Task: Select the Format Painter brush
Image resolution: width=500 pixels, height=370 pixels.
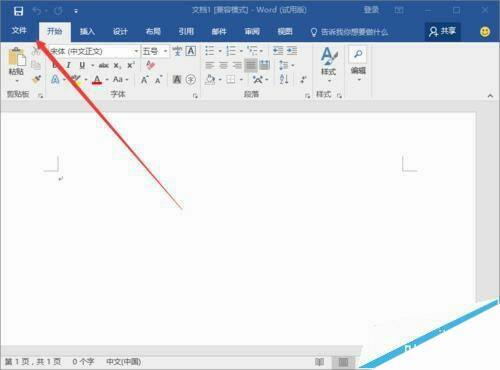Action: pyautogui.click(x=36, y=79)
